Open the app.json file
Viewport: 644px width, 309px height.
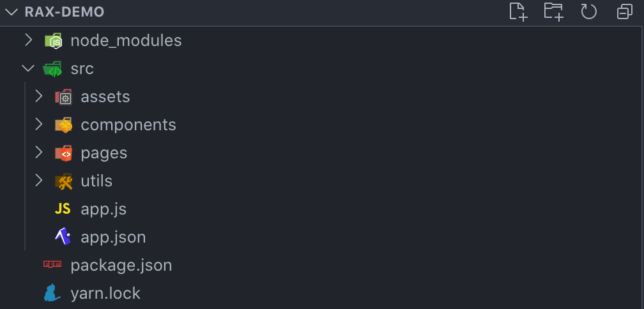(x=113, y=237)
